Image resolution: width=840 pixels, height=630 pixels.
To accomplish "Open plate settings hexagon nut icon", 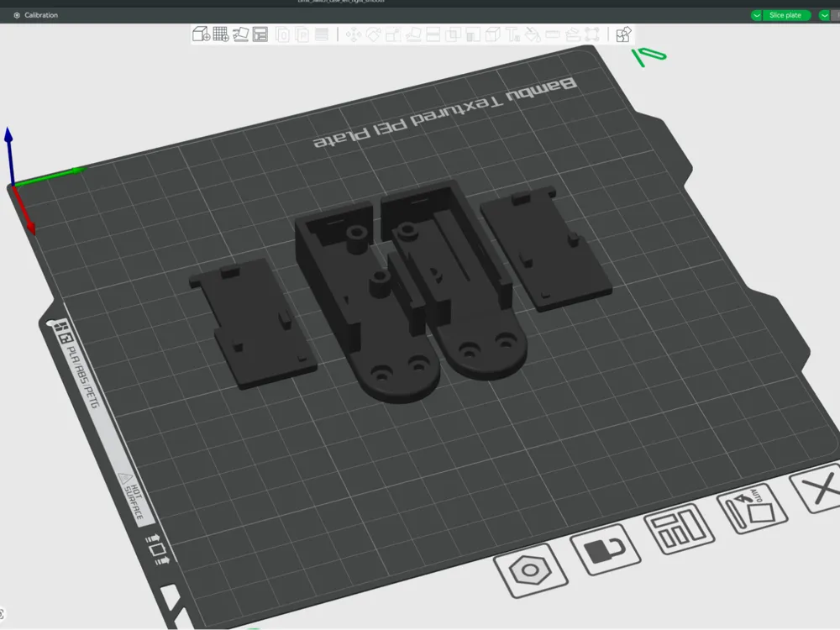I will coord(530,570).
